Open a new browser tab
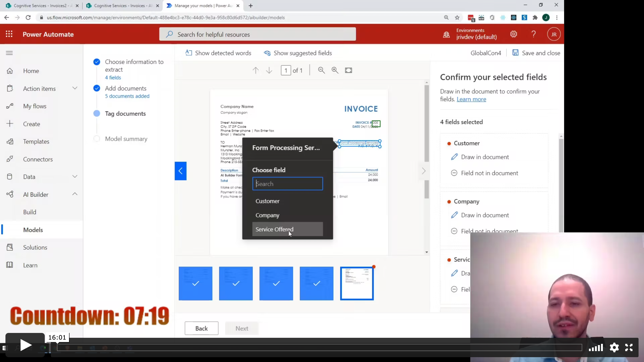The height and width of the screenshot is (362, 644). (x=251, y=6)
